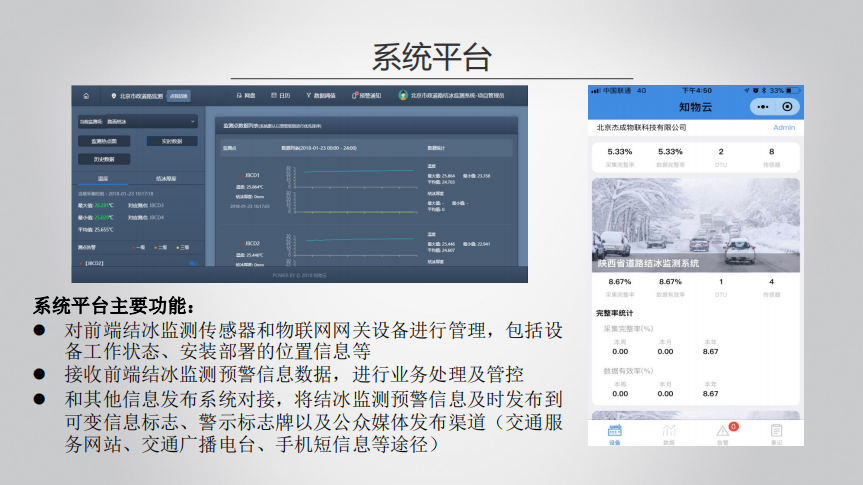Select the JBCD1 monitoring point row
The width and height of the screenshot is (863, 485).
[x=250, y=175]
